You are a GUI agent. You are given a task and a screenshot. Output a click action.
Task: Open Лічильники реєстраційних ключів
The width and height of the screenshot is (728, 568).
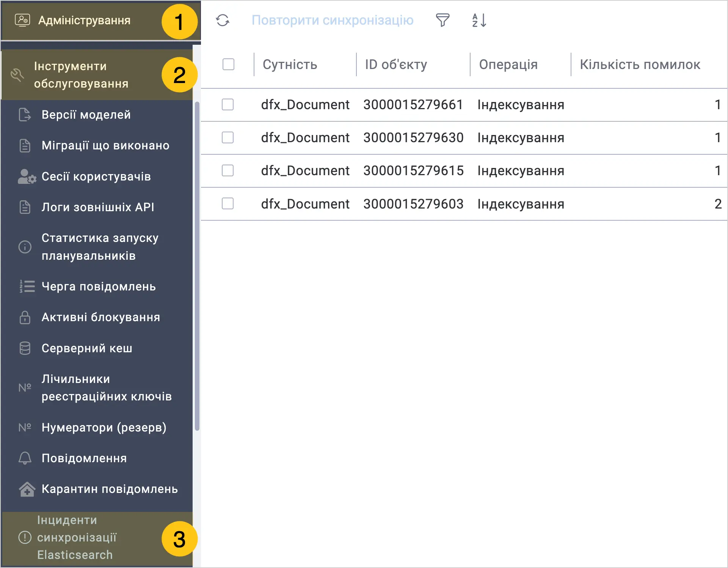[x=97, y=388]
